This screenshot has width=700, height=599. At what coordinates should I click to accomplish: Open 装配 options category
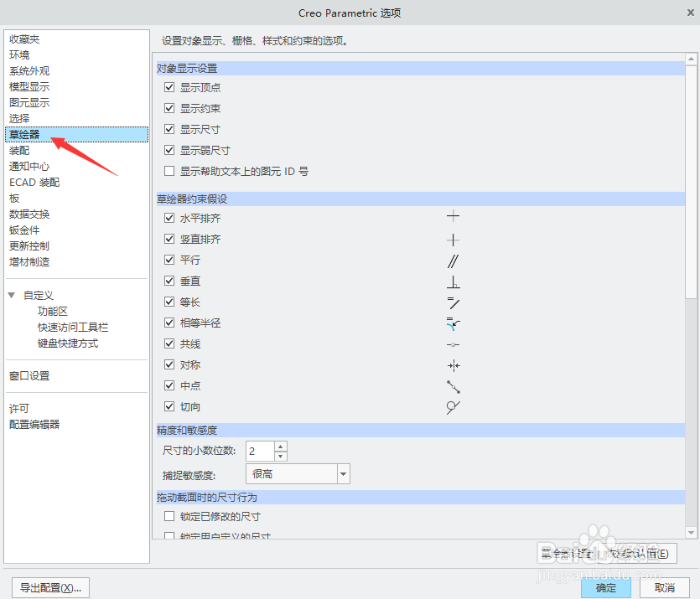pos(19,150)
